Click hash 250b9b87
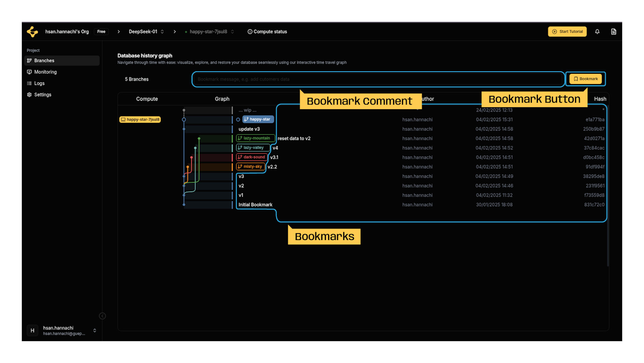The width and height of the screenshot is (644, 363). (594, 129)
